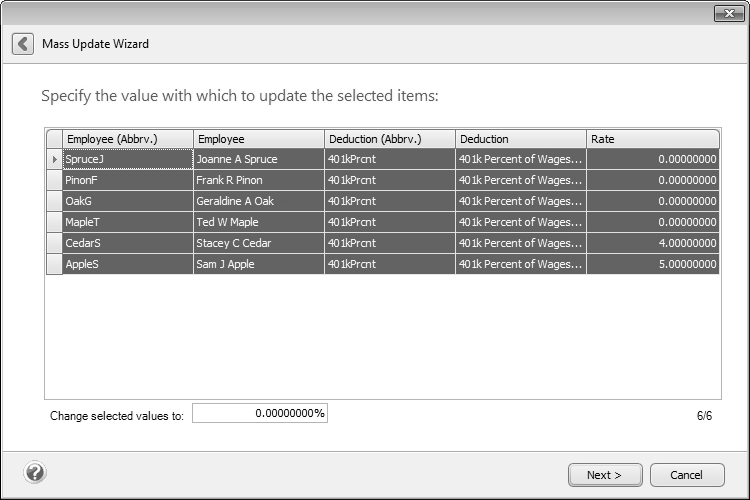The image size is (750, 500).
Task: Click the back arrow icon
Action: pos(23,44)
